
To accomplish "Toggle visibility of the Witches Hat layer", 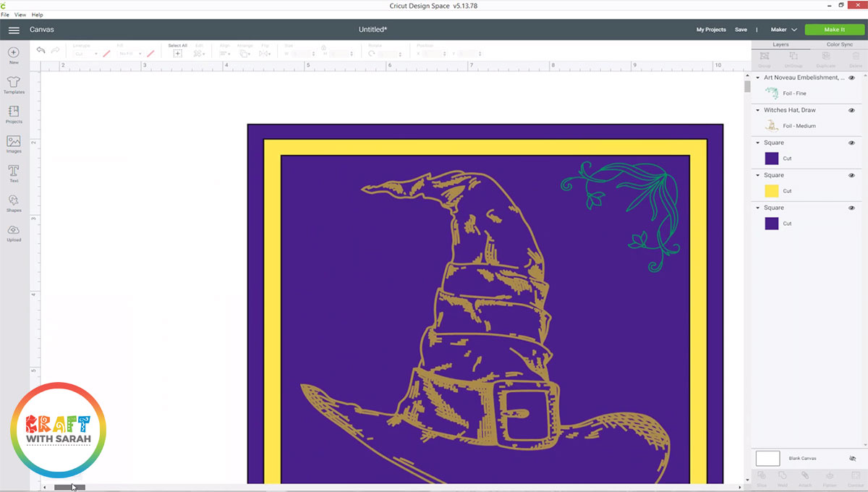I will [x=852, y=109].
